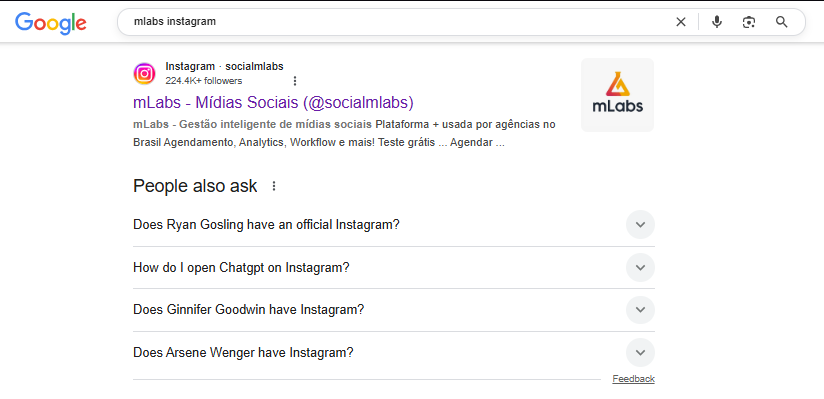The width and height of the screenshot is (824, 399).
Task: Click the mLabs logo thumbnail
Action: (x=617, y=95)
